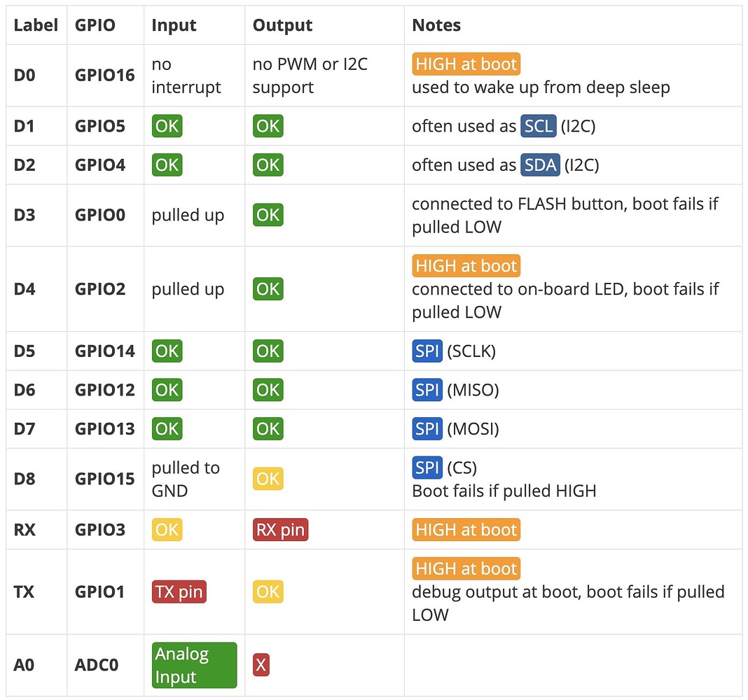Select the ADC0 cell
Screen dimensions: 748x700
[97, 665]
